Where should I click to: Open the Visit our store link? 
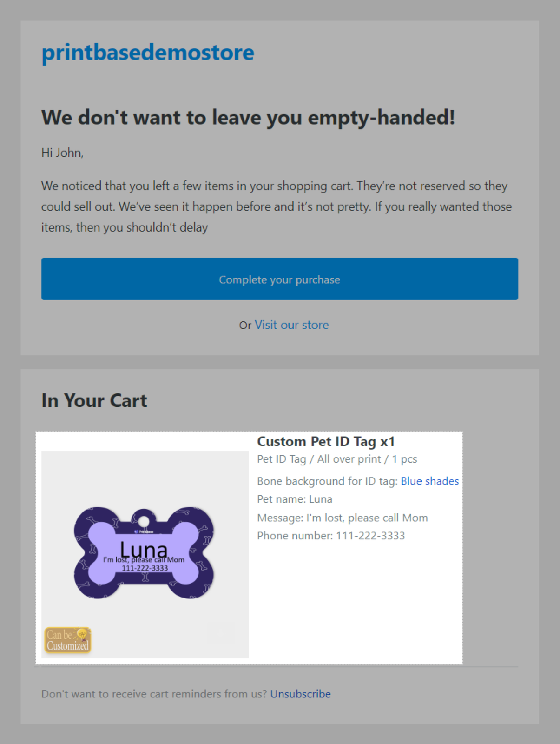pyautogui.click(x=291, y=325)
